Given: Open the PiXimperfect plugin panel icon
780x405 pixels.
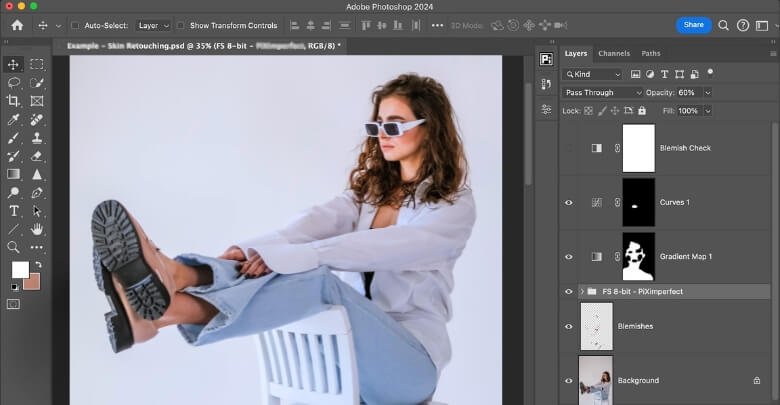Looking at the screenshot, I should pyautogui.click(x=546, y=59).
